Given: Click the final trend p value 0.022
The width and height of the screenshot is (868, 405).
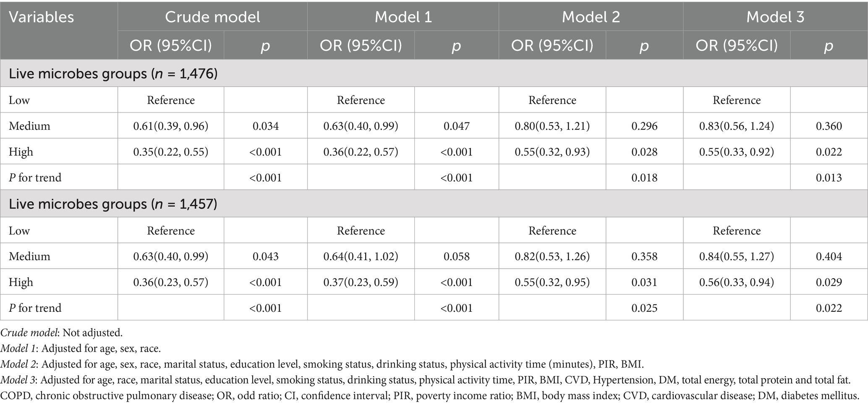Looking at the screenshot, I should click(x=829, y=308).
